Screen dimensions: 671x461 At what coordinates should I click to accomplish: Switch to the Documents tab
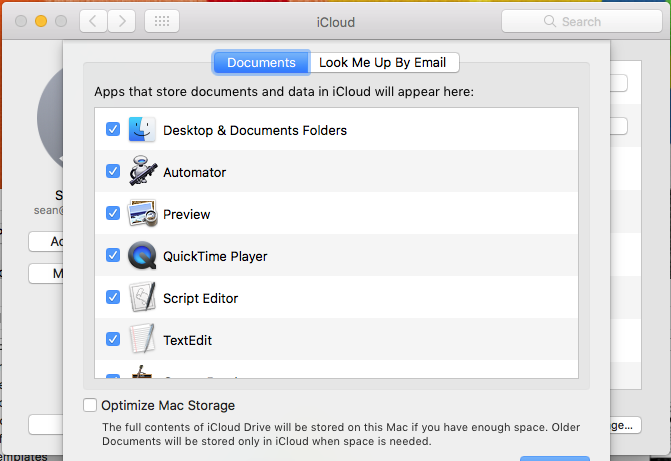[261, 62]
